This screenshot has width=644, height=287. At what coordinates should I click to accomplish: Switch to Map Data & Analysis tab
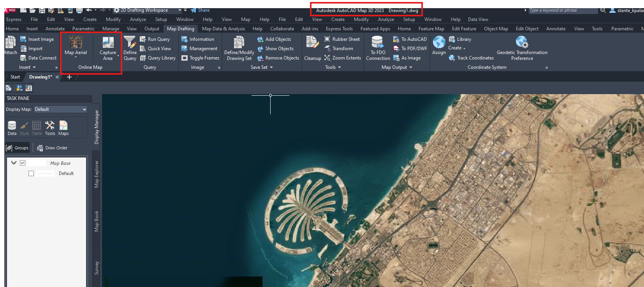pyautogui.click(x=223, y=29)
